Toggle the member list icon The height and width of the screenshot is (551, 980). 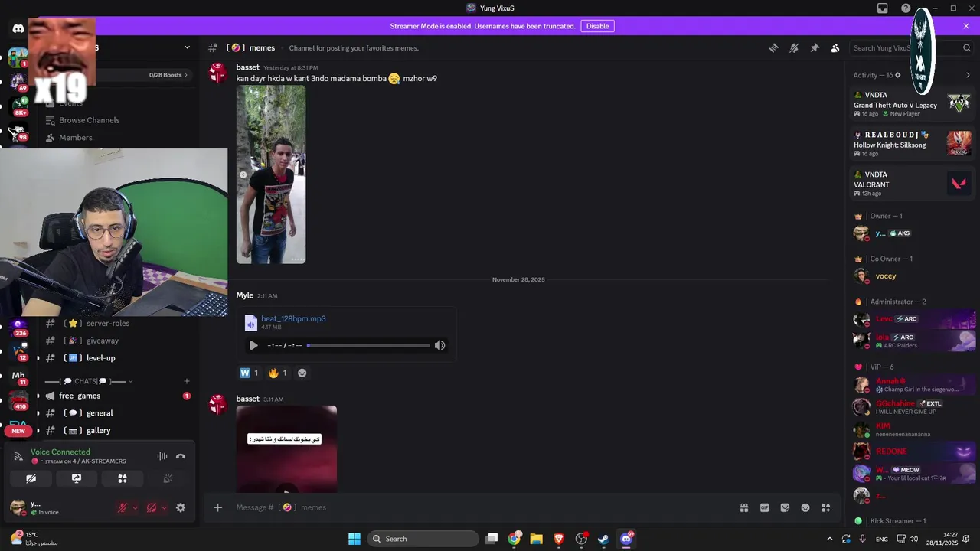click(835, 47)
